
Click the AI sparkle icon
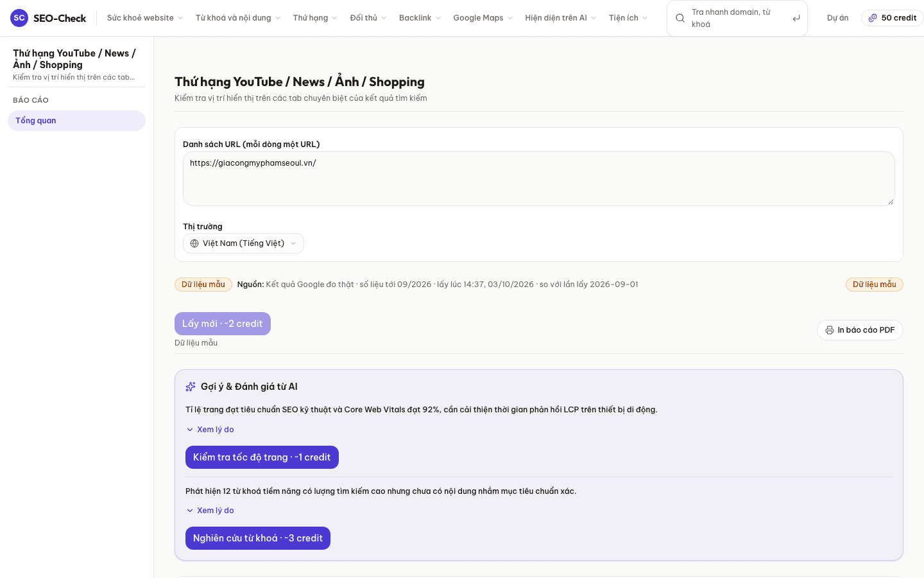tap(191, 387)
